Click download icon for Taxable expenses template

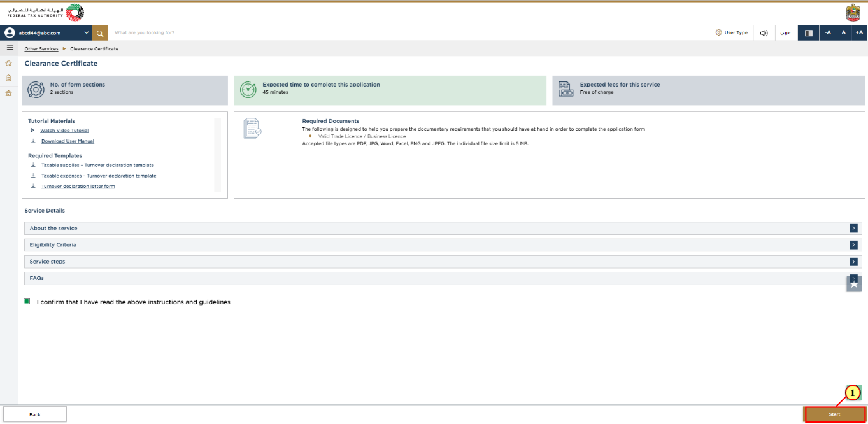coord(33,176)
